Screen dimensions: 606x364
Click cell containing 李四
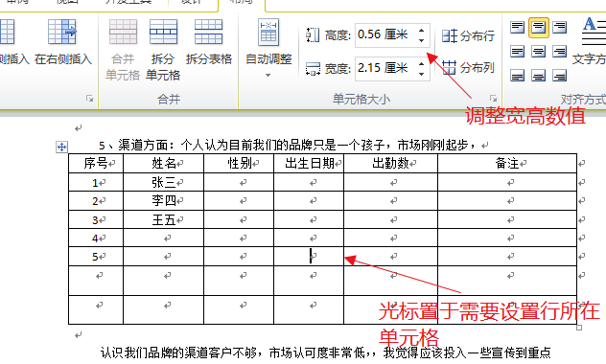tap(163, 201)
